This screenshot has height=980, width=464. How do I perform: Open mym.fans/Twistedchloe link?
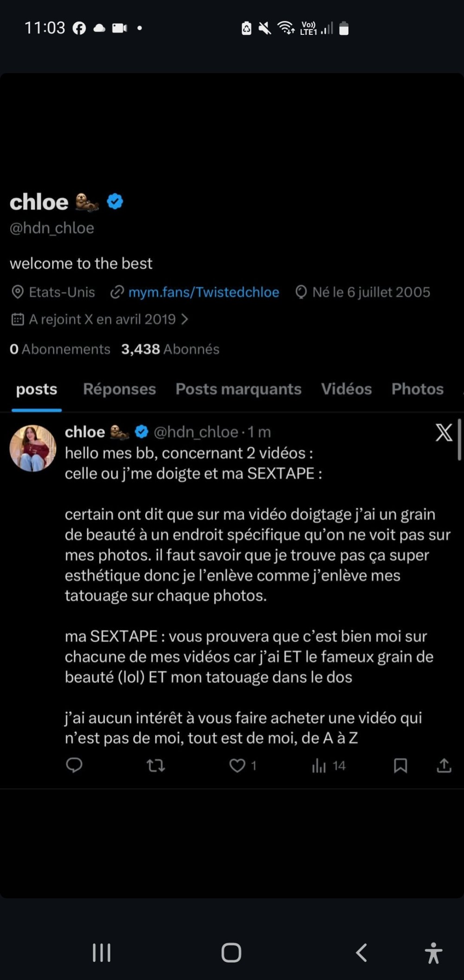point(204,292)
